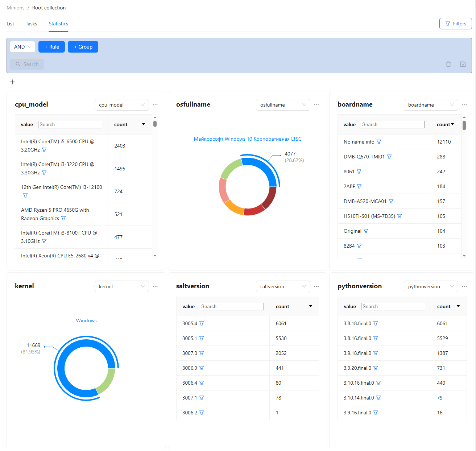Select the Statistics tab
Image resolution: width=476 pixels, height=451 pixels.
click(58, 24)
